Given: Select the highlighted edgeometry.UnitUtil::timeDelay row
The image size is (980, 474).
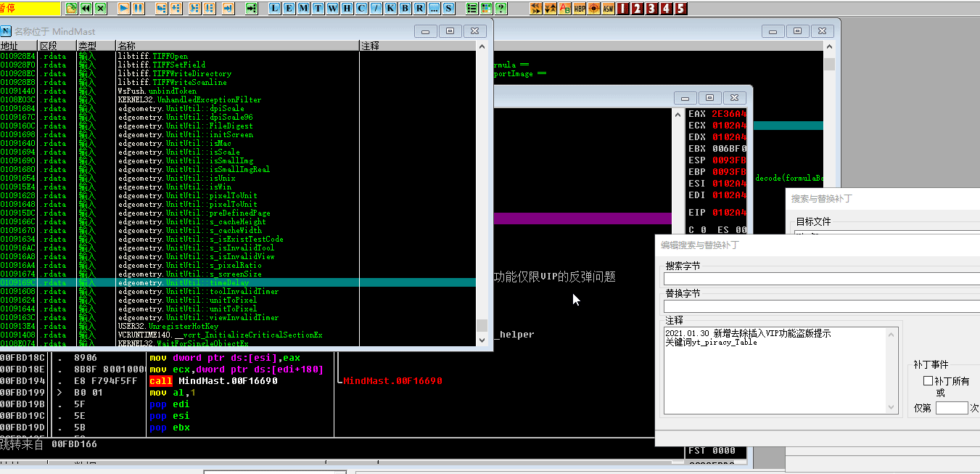Looking at the screenshot, I should pos(238,282).
